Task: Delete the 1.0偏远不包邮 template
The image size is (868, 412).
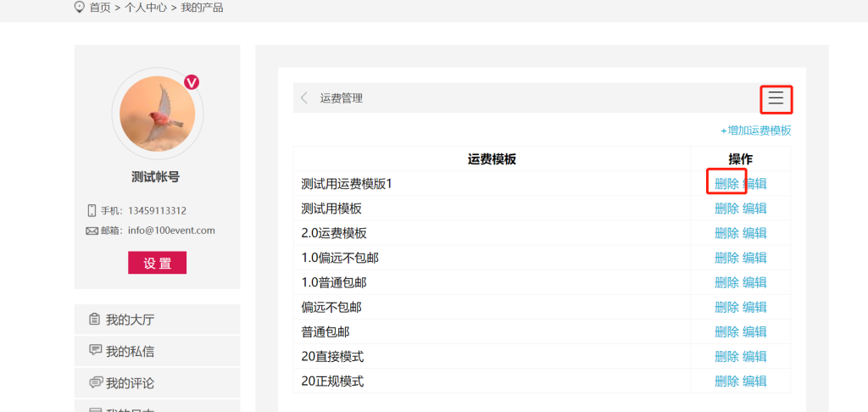Action: click(726, 258)
